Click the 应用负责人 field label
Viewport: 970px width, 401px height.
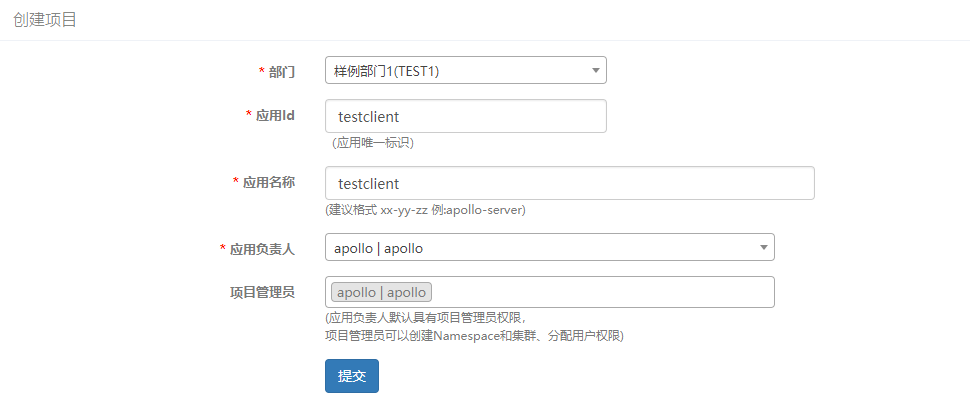click(262, 248)
